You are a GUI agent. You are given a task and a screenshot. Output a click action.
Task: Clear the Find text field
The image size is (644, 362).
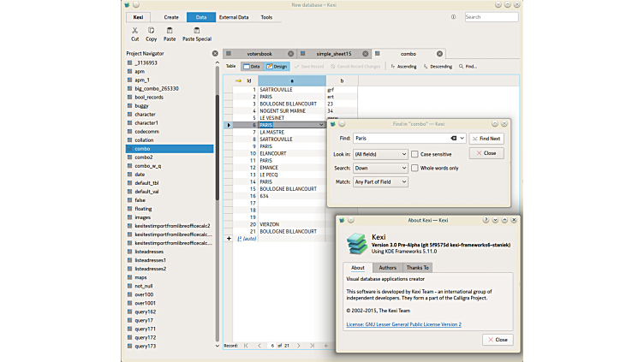[x=453, y=138]
